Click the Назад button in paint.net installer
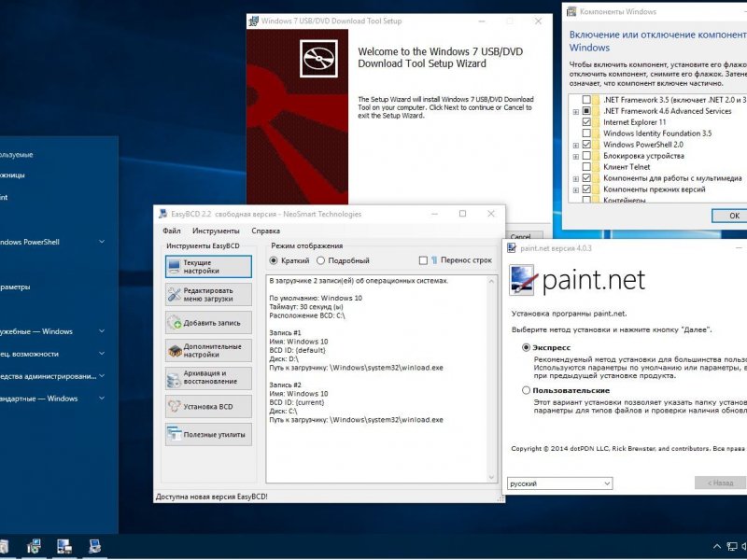The image size is (747, 560). 720,483
